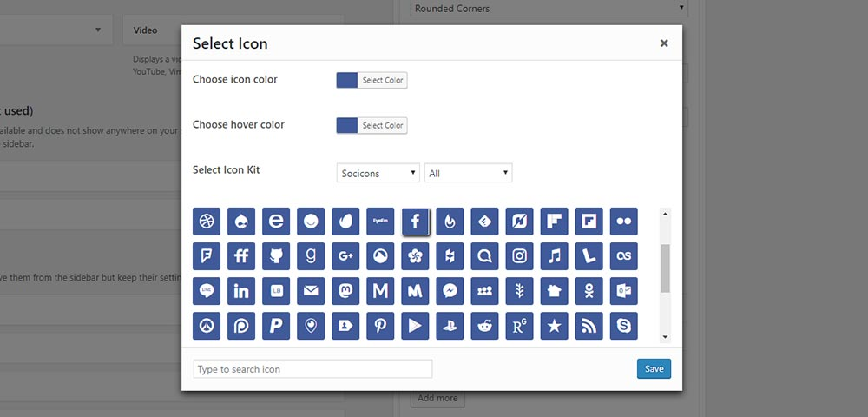
Task: Open the icon color blue swatch
Action: (x=347, y=80)
